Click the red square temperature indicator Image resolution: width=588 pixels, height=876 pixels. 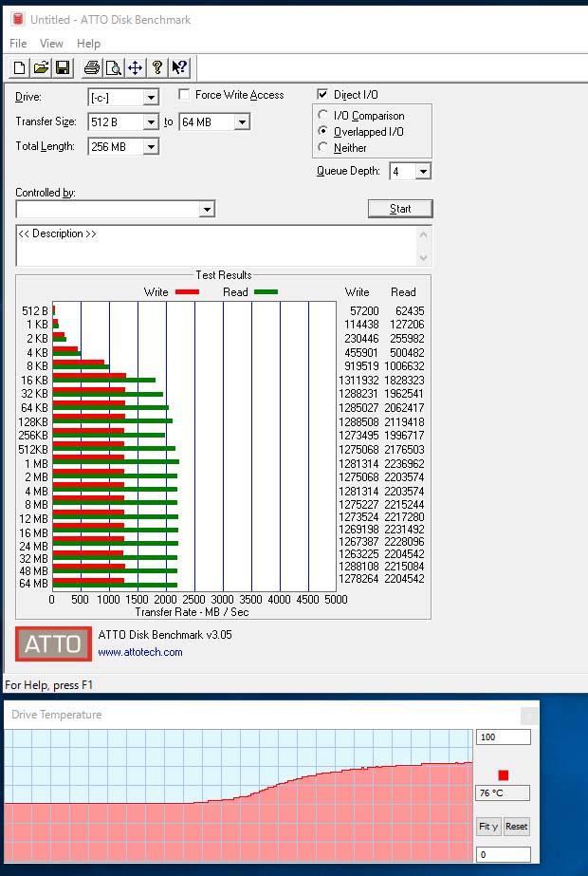coord(504,774)
